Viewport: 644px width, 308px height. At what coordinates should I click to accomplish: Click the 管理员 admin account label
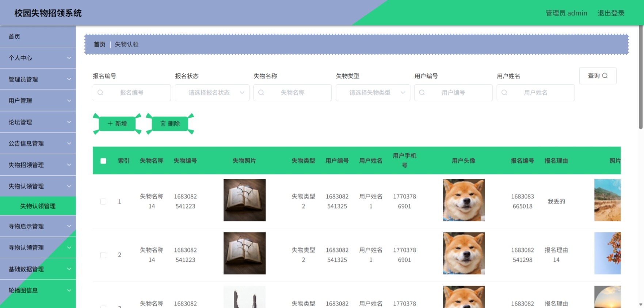tap(566, 13)
